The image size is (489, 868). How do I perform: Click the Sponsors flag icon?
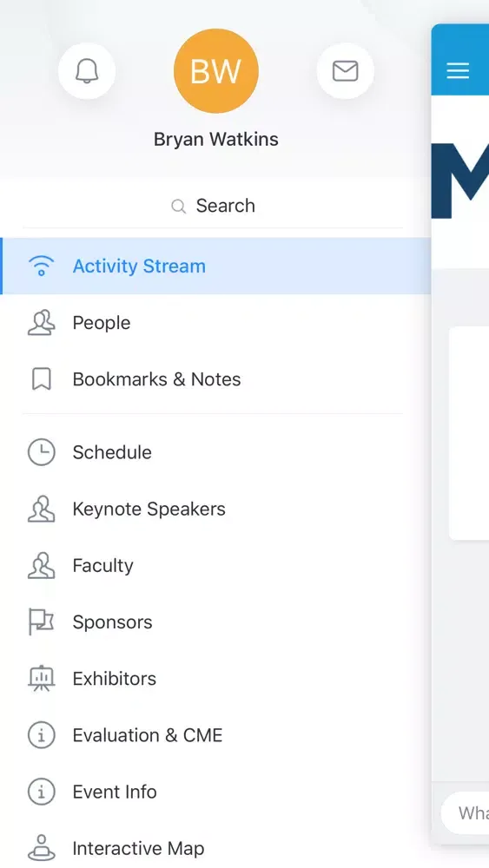[42, 621]
